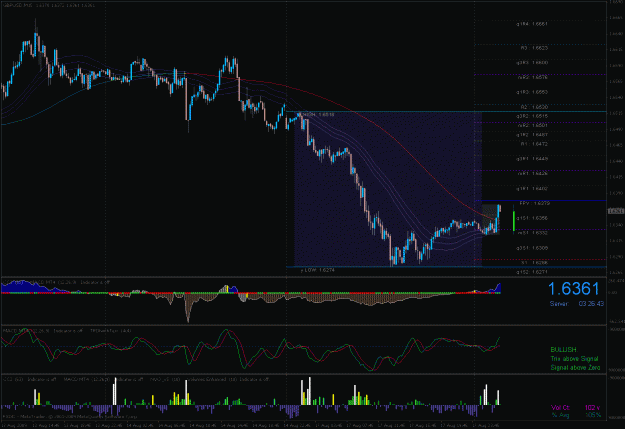Click the mR3 level label

[x=533, y=77]
